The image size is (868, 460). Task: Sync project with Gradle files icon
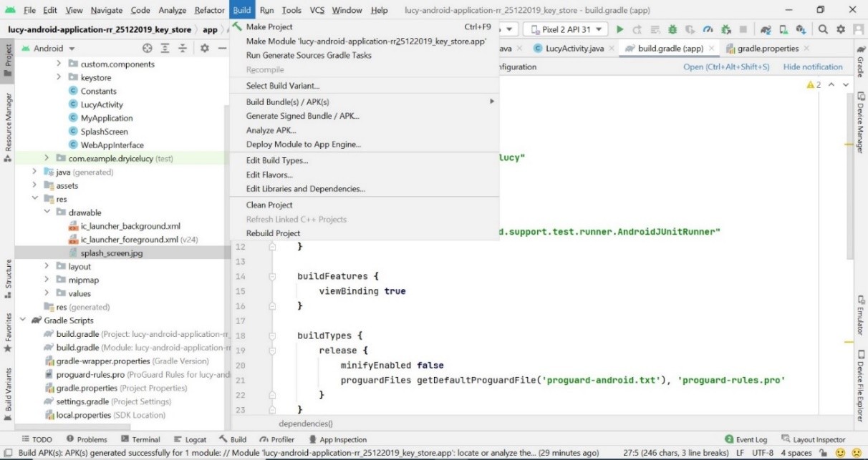click(766, 29)
